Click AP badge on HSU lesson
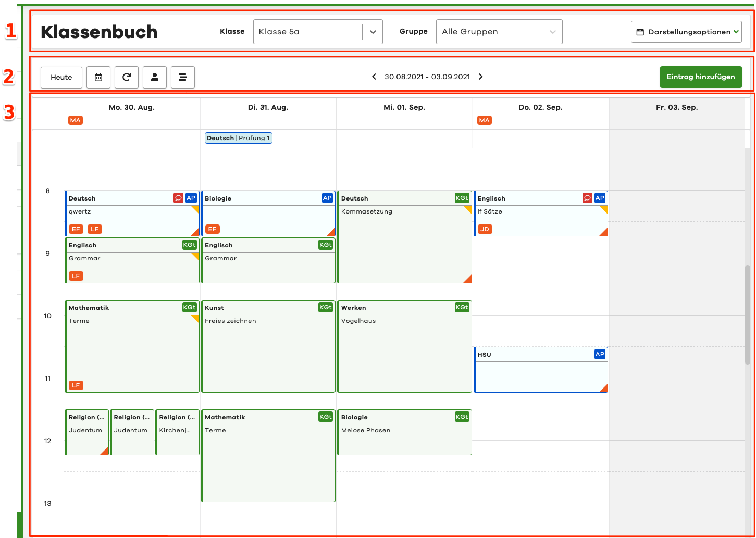756x538 pixels. [600, 354]
